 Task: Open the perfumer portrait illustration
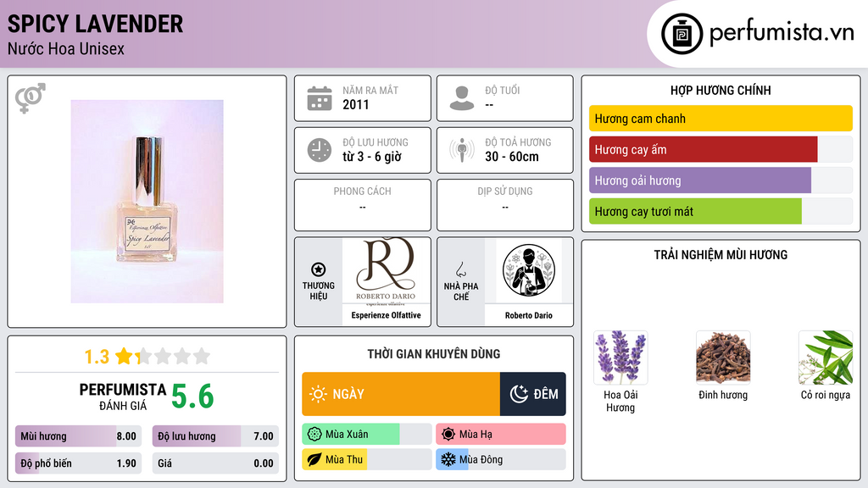[x=529, y=270]
